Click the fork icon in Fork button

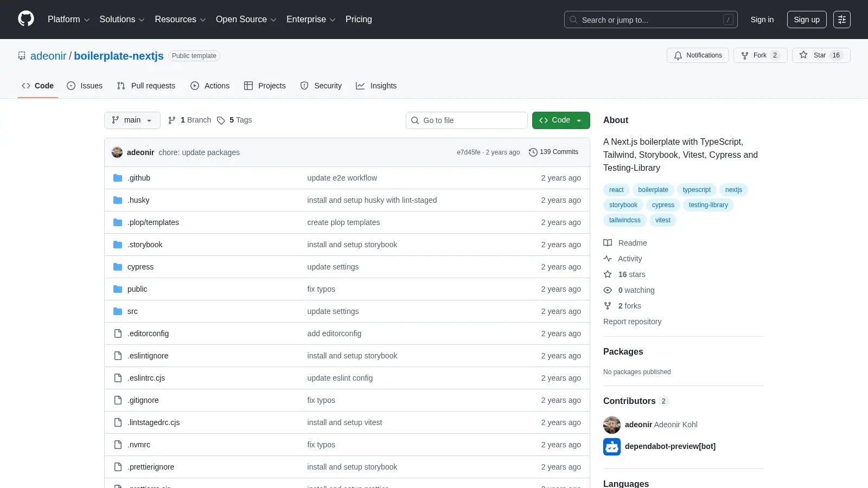745,55
